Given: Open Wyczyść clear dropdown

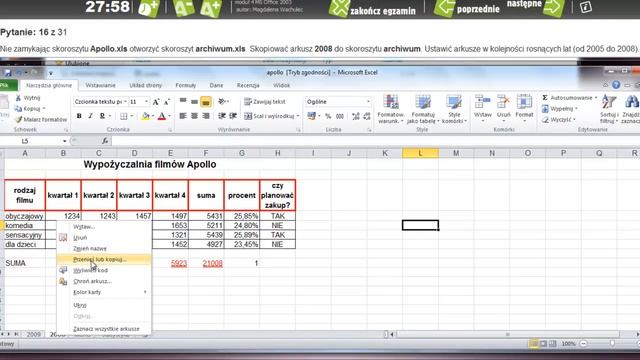Looking at the screenshot, I should click(559, 120).
